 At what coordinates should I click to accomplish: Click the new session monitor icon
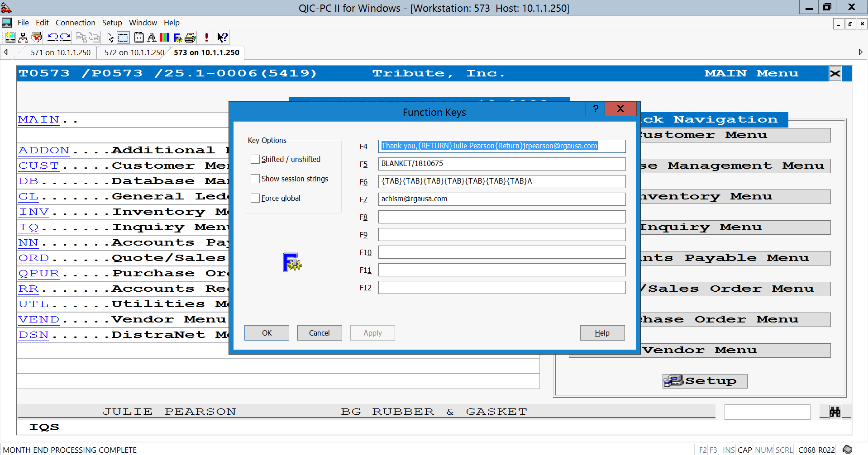tap(10, 38)
